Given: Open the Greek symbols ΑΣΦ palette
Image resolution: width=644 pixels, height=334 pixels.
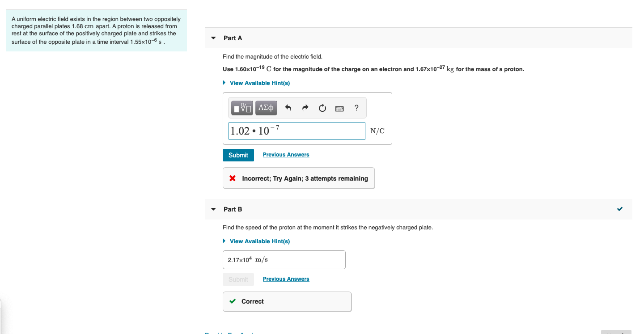Looking at the screenshot, I should click(x=266, y=108).
